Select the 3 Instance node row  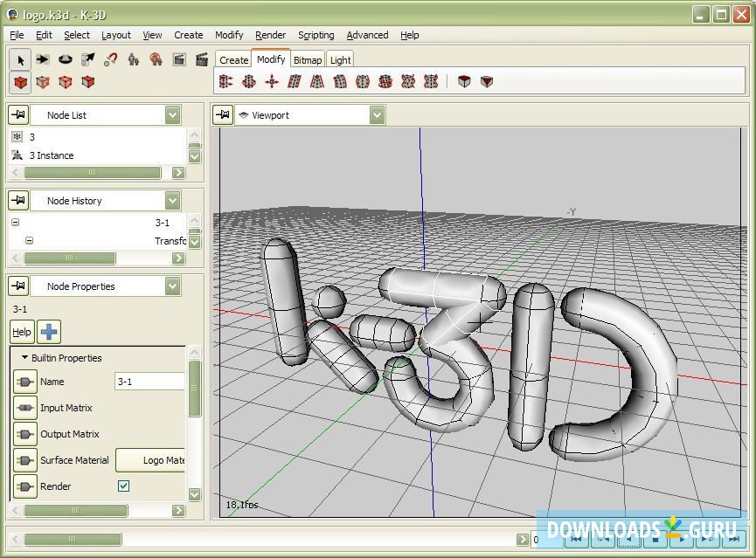(98, 155)
